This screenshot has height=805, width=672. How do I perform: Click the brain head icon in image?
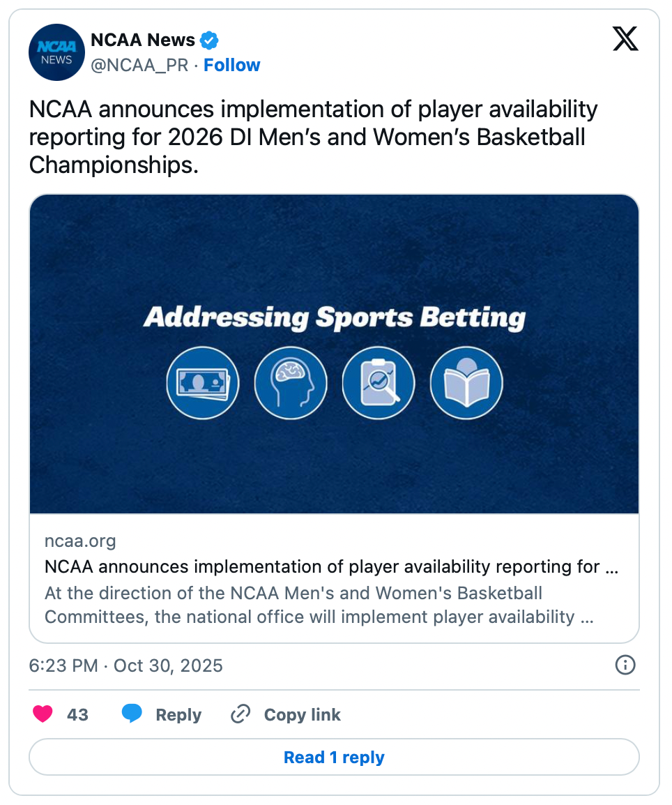tap(290, 383)
